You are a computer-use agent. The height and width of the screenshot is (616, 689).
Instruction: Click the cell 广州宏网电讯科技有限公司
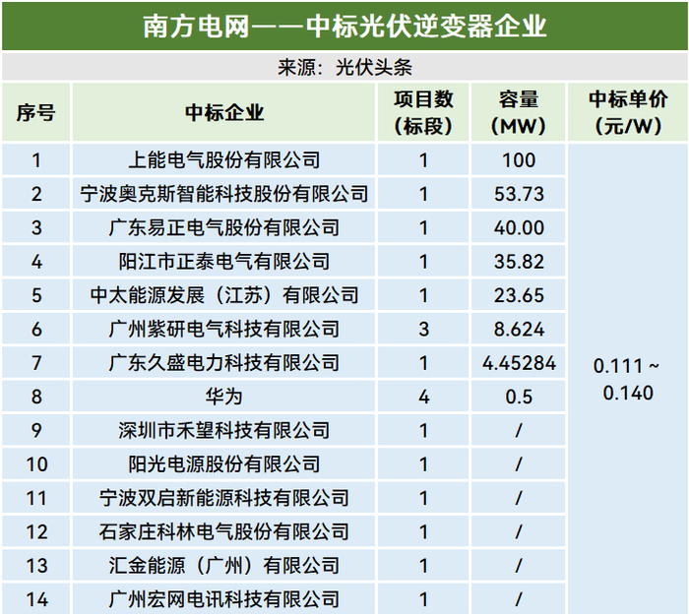pyautogui.click(x=224, y=599)
